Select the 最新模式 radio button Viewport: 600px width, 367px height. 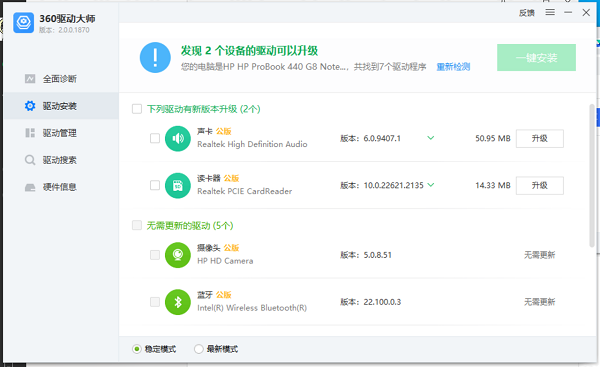tap(198, 349)
